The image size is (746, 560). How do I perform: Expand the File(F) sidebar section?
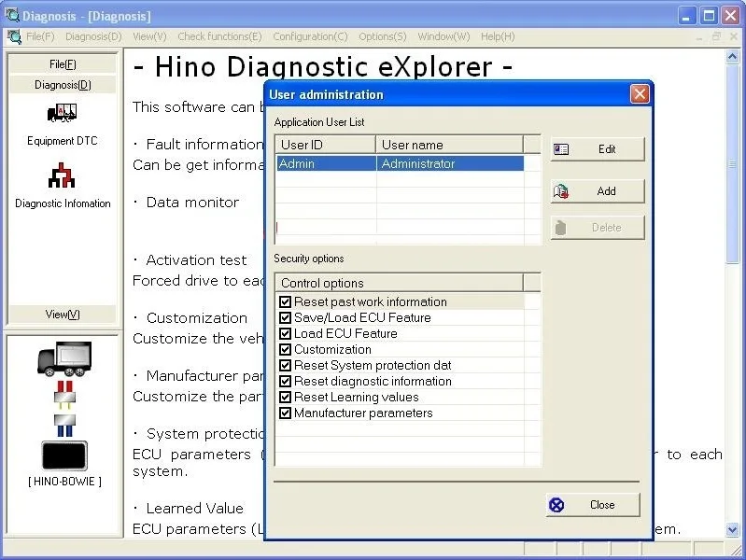[x=63, y=64]
